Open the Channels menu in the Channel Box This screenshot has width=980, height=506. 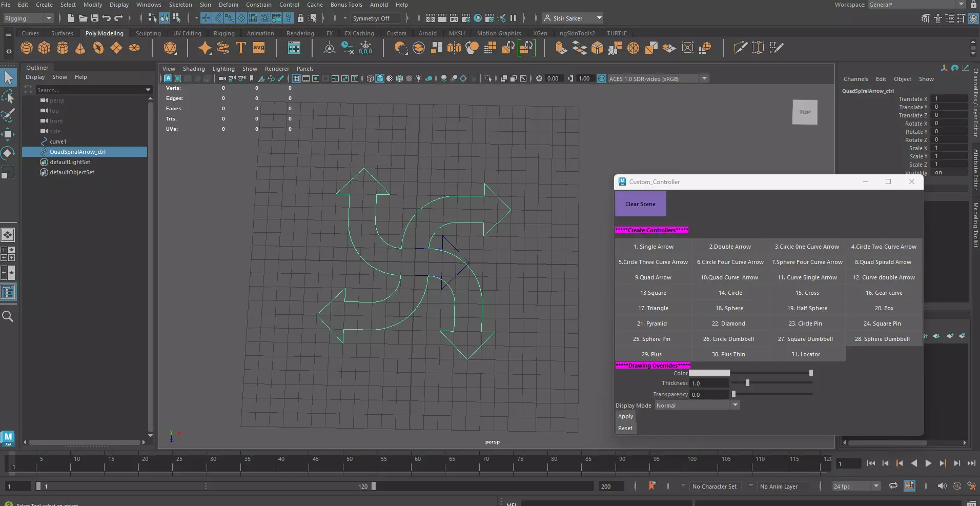coord(856,79)
